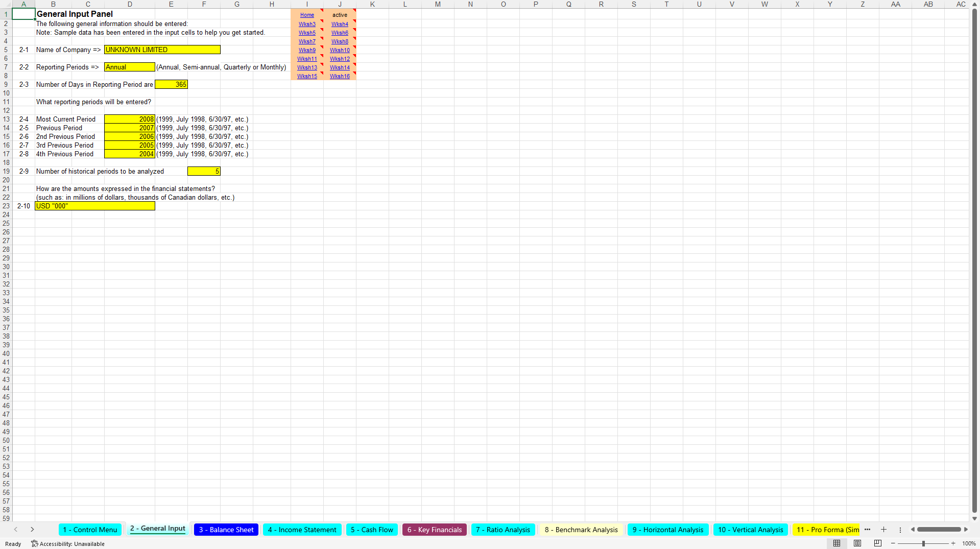Click the 100% zoom level text
The image size is (980, 549).
point(969,543)
